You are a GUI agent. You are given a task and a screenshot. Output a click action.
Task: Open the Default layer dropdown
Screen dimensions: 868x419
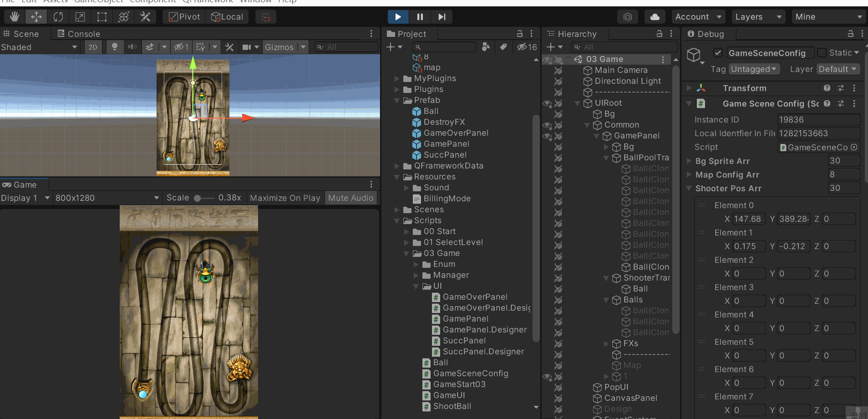pos(838,69)
